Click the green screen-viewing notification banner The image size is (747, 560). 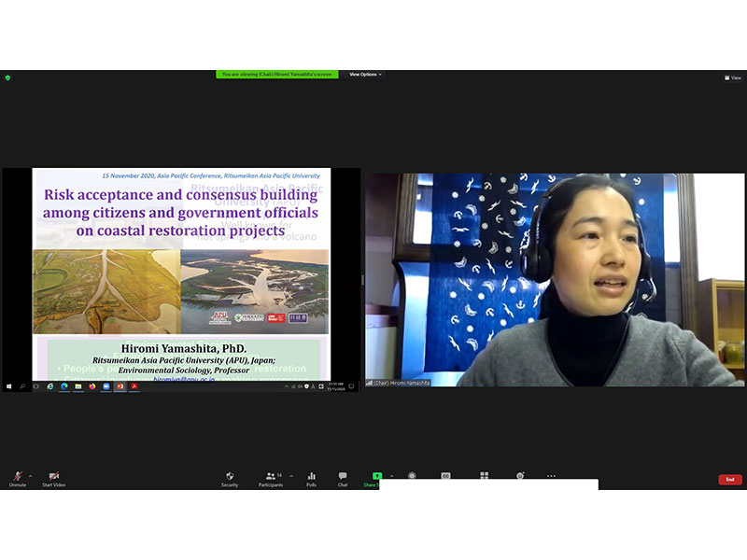tap(276, 75)
